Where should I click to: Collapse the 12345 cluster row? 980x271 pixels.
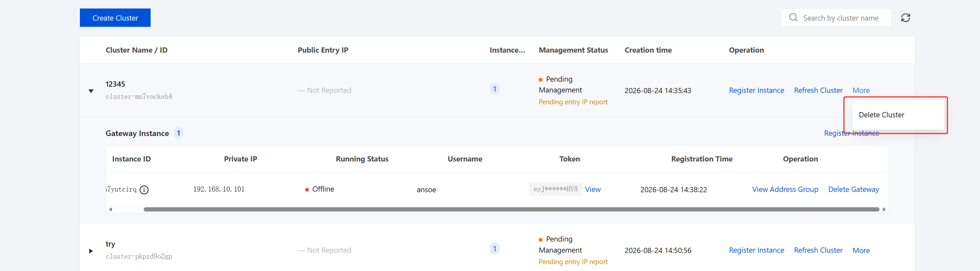point(91,91)
